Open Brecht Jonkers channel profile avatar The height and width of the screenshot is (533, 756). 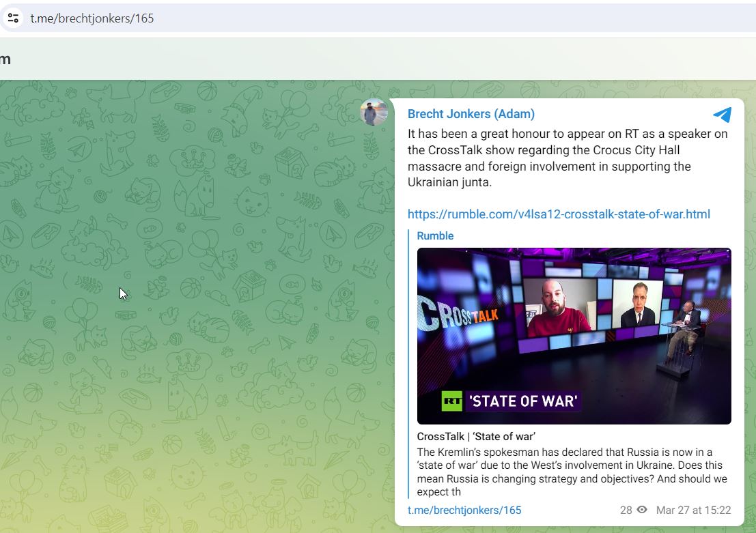pos(374,113)
